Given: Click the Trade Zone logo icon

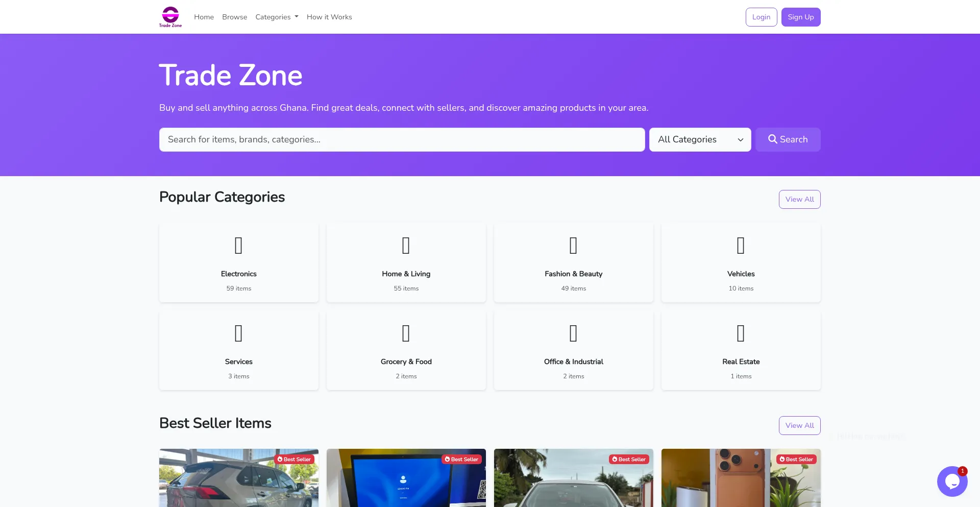Looking at the screenshot, I should [170, 17].
